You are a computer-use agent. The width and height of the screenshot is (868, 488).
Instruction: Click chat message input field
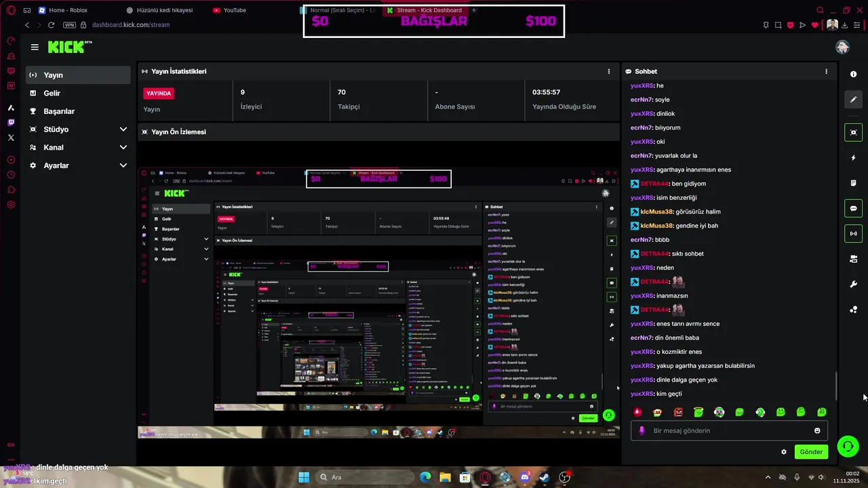(729, 430)
